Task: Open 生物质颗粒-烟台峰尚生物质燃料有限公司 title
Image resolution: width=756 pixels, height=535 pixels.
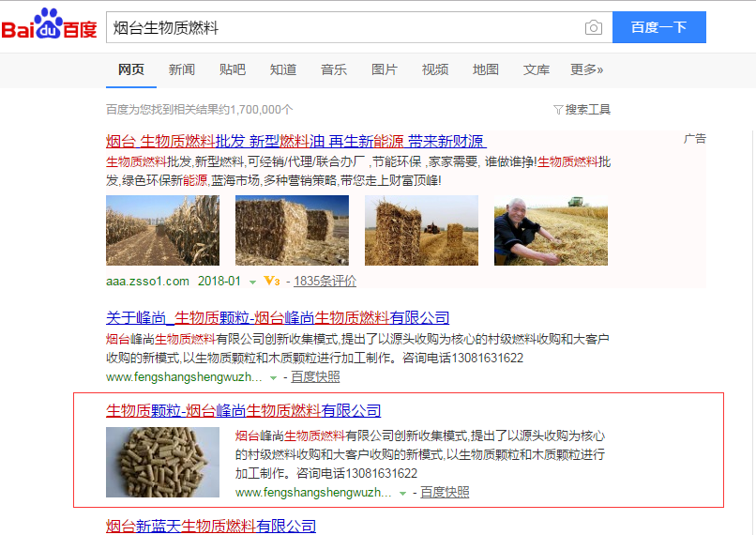Action: [x=244, y=410]
